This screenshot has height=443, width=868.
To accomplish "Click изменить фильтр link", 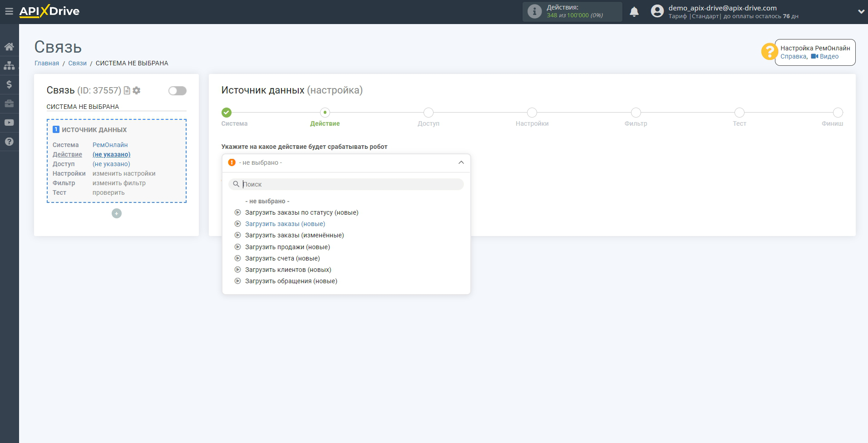I will (119, 183).
